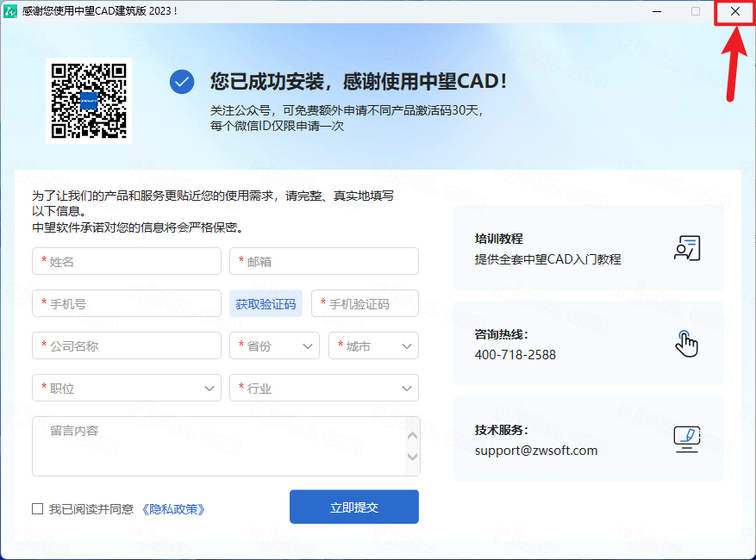This screenshot has width=756, height=560.
Task: Open the 隐私政策 privacy policy link
Action: (173, 509)
